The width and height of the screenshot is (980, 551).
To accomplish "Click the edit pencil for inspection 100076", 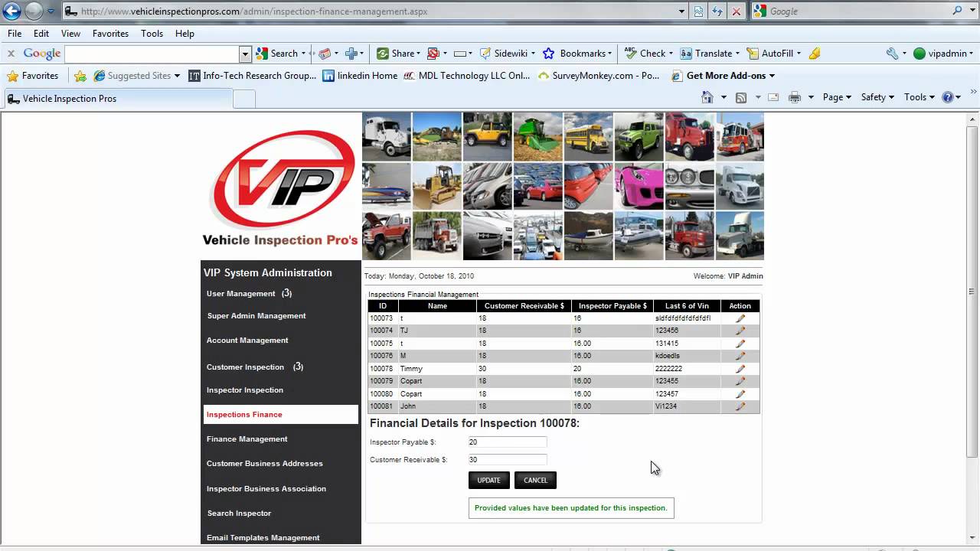I will click(x=740, y=356).
